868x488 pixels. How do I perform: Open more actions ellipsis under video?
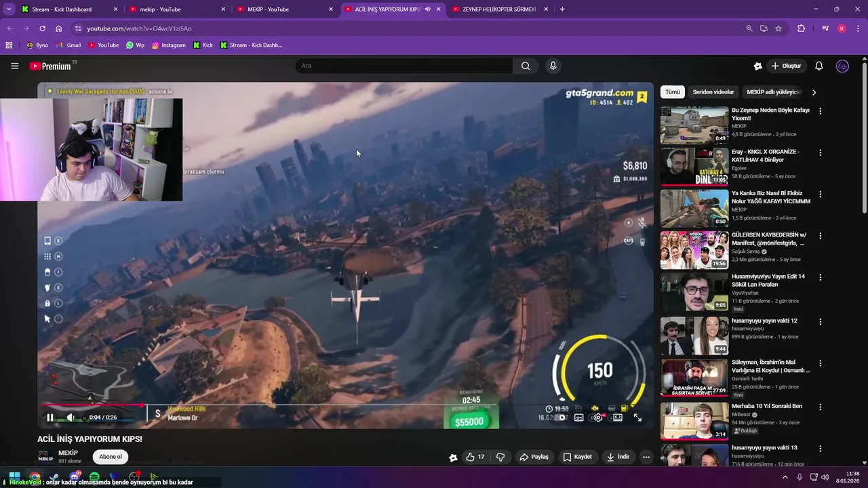(x=646, y=457)
